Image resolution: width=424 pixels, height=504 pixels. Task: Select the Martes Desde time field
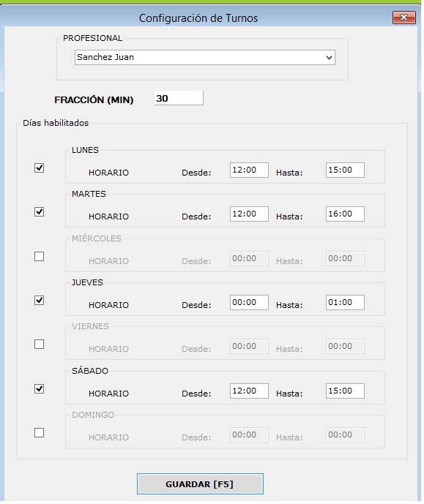[x=249, y=214]
